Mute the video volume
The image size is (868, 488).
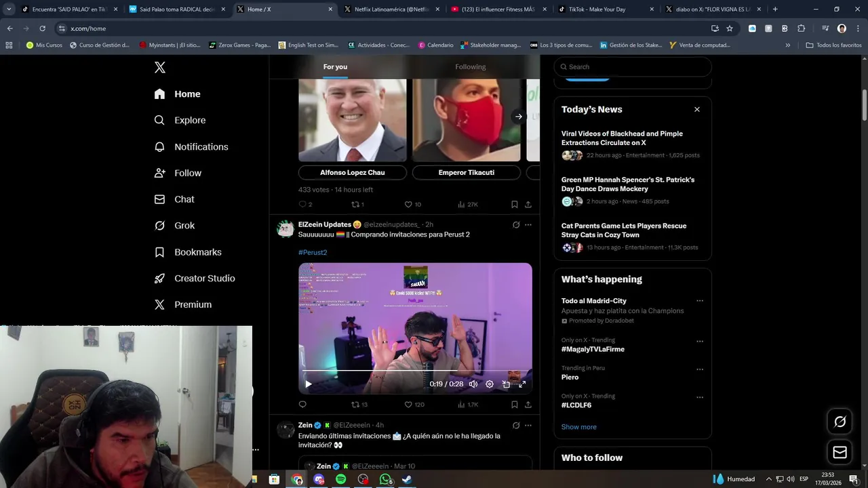473,384
